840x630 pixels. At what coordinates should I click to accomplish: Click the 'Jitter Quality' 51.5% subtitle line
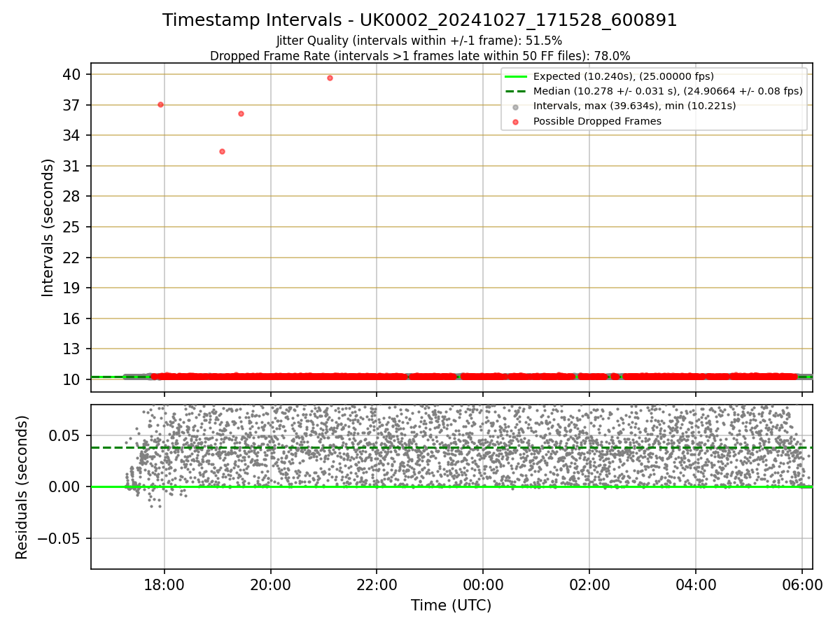[419, 41]
